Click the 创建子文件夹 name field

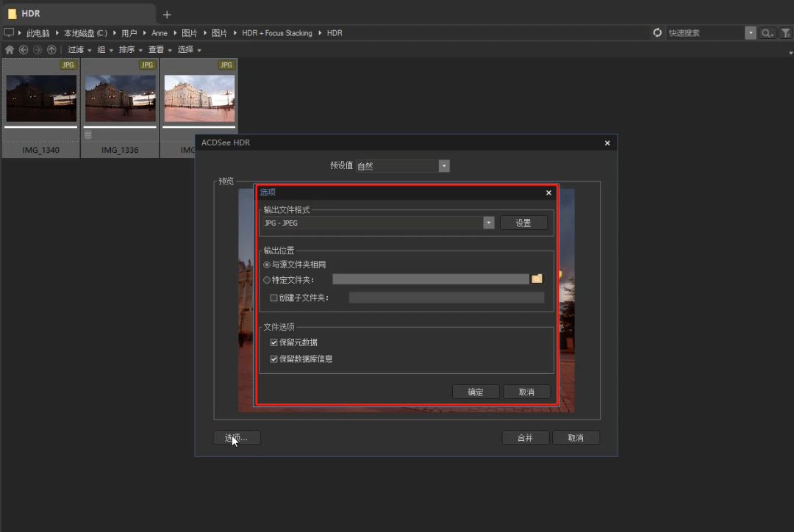(447, 298)
